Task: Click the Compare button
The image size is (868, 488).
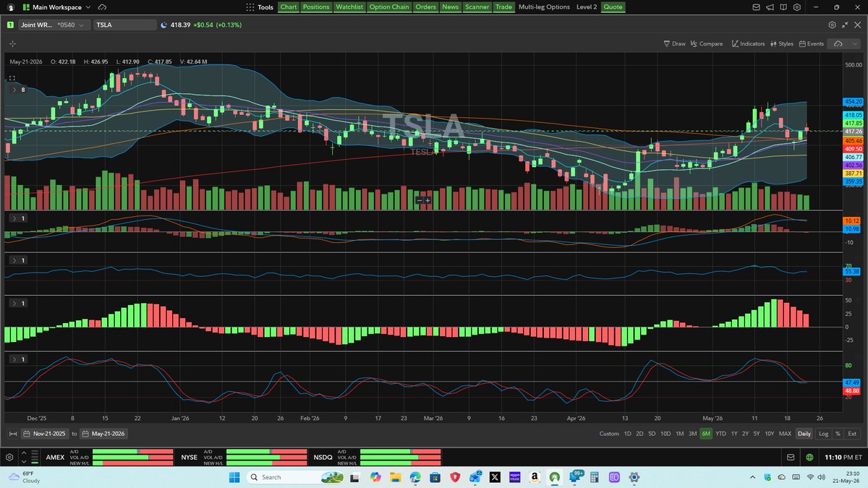Action: click(x=706, y=43)
